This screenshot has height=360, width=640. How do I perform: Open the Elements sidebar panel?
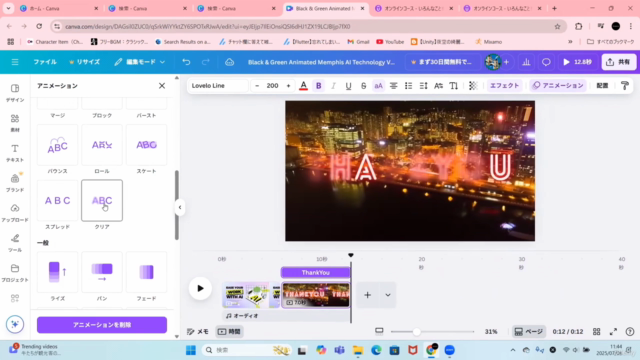(15, 122)
